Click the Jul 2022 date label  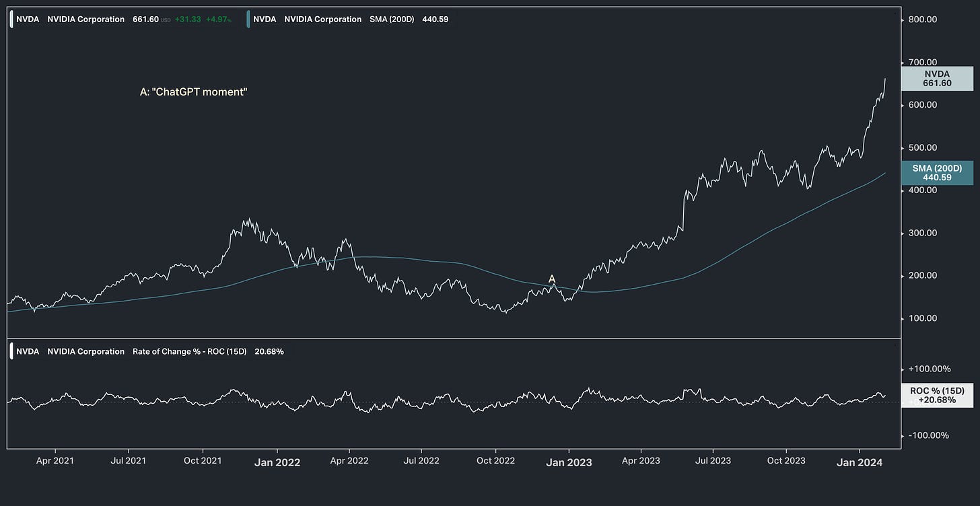tap(421, 461)
